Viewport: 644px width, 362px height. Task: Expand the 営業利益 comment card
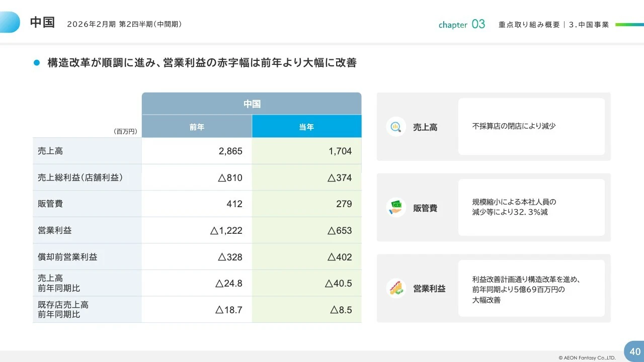tap(531, 288)
